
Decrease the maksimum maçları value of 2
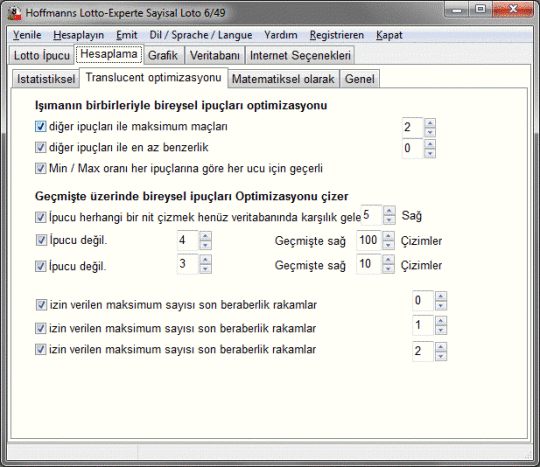pos(430,132)
